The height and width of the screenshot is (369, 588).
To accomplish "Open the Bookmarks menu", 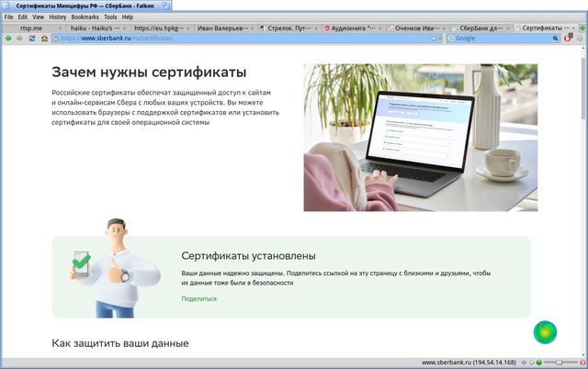I will 85,17.
